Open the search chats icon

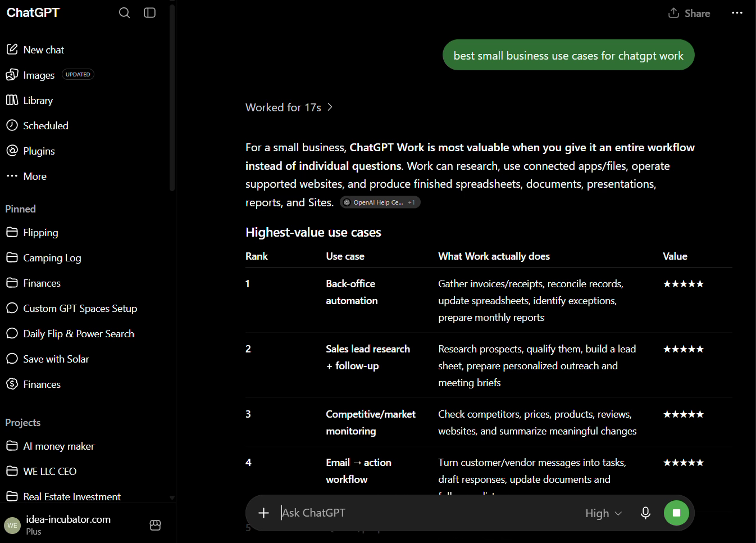[125, 13]
